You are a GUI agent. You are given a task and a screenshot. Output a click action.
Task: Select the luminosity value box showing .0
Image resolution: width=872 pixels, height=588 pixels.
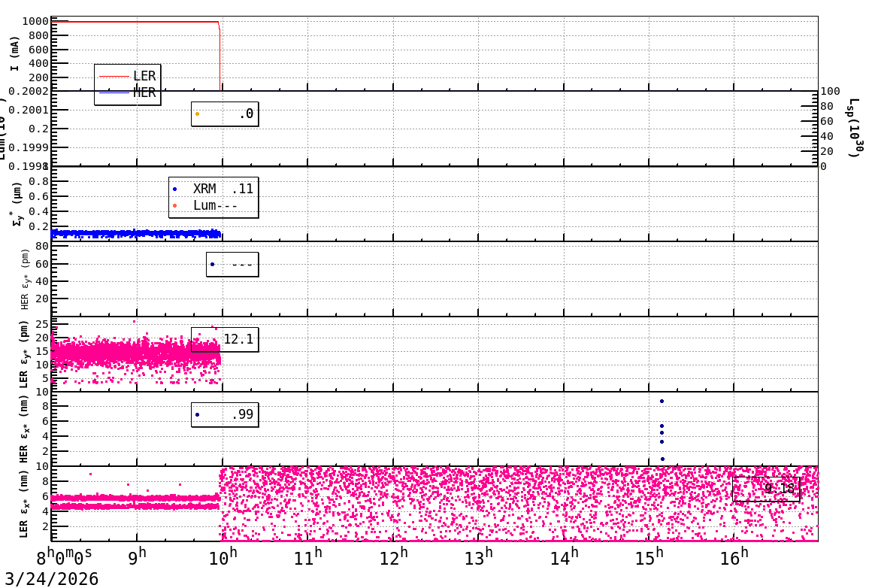pos(225,114)
